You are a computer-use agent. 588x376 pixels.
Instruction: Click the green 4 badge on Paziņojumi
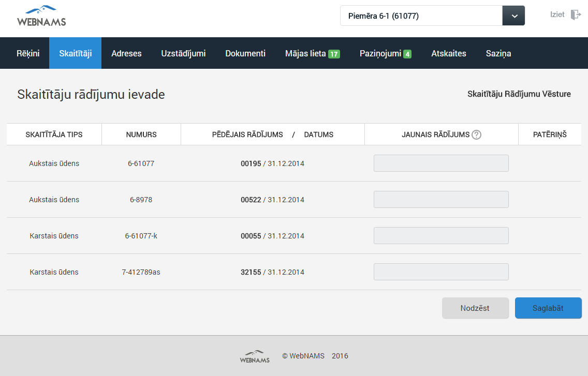(x=407, y=54)
